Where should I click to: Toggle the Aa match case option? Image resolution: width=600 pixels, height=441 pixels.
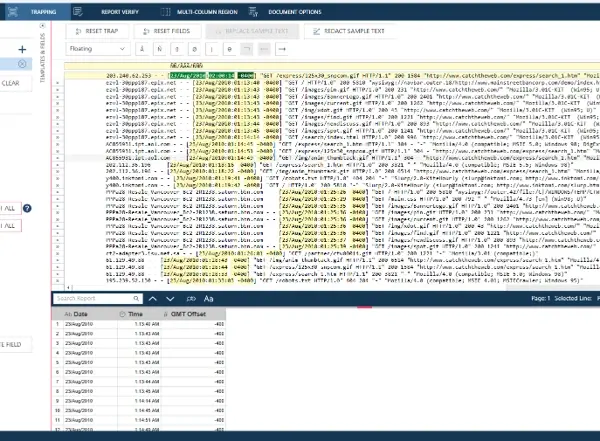click(209, 299)
